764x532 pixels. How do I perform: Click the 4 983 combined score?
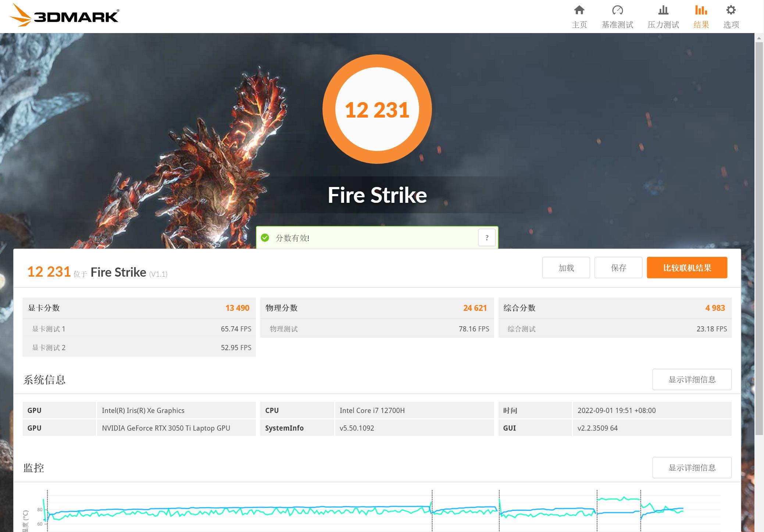point(715,308)
